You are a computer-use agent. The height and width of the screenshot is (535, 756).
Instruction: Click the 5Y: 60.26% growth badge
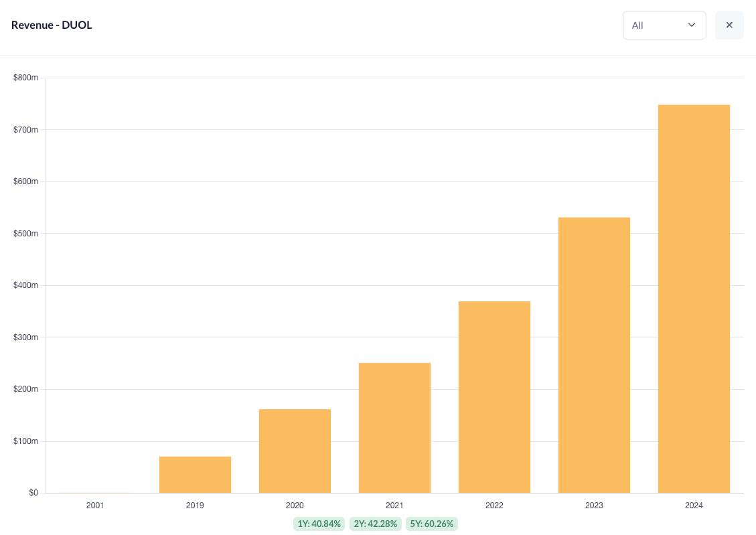[x=431, y=524]
